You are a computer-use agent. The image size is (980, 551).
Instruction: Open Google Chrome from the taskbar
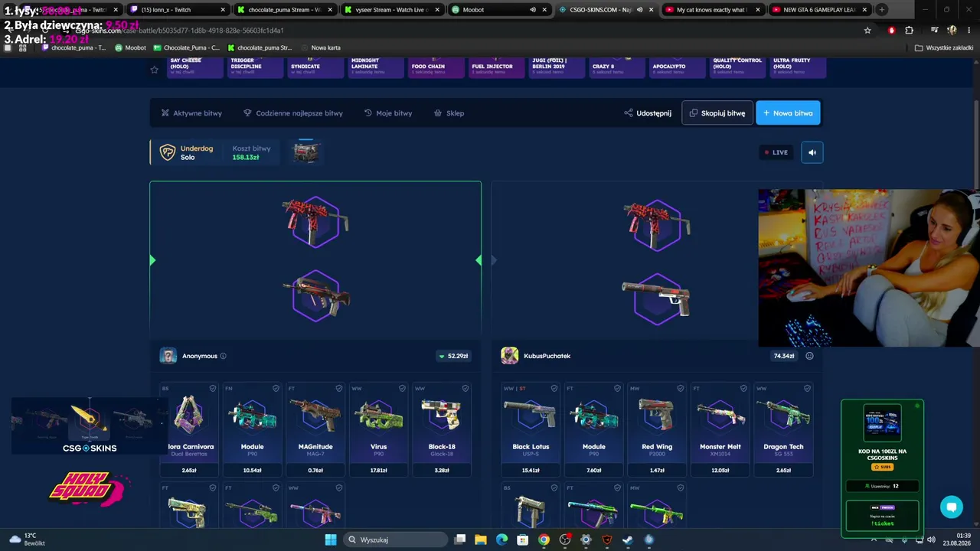click(544, 540)
